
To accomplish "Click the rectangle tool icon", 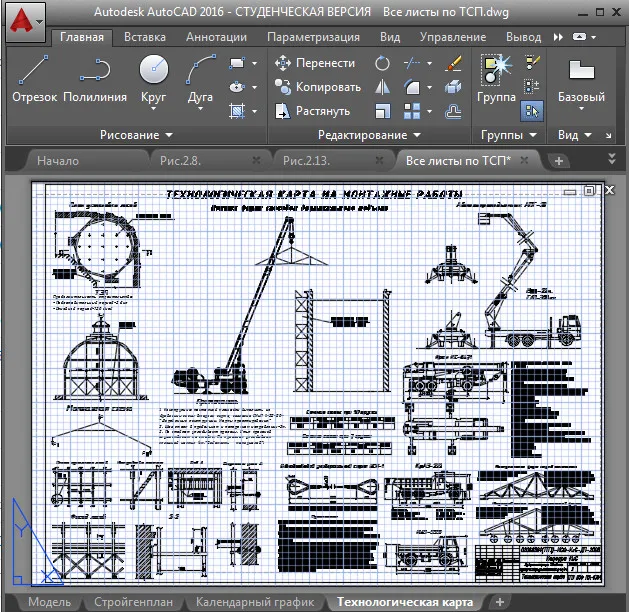I will pyautogui.click(x=237, y=63).
